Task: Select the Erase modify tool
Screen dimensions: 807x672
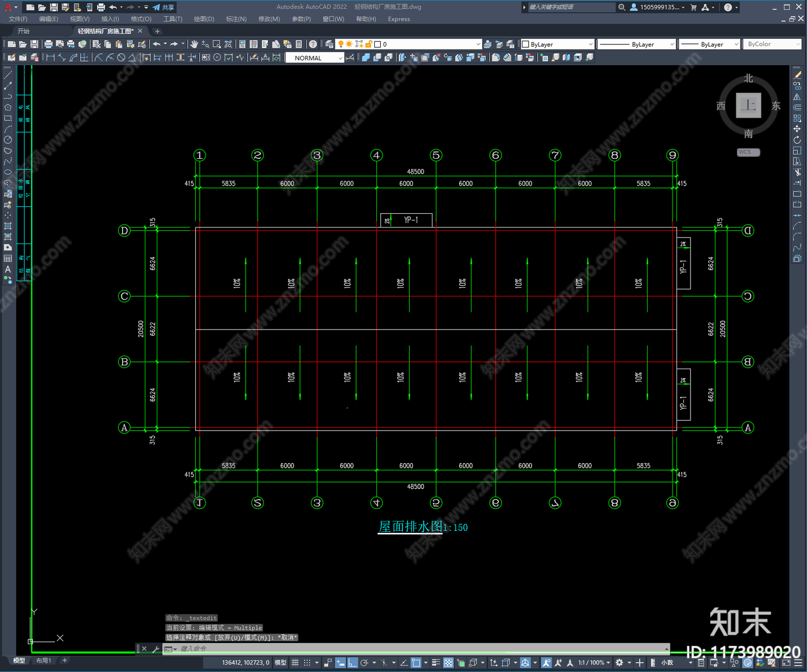Action: click(797, 75)
